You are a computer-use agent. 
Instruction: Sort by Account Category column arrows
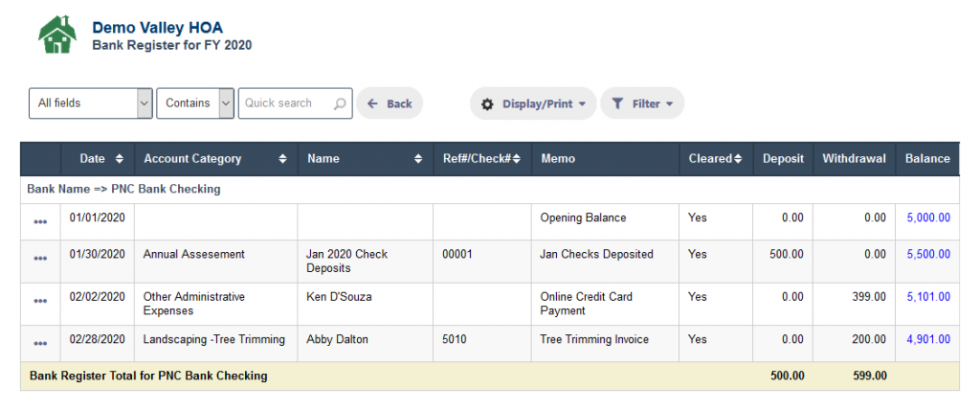coord(283,159)
